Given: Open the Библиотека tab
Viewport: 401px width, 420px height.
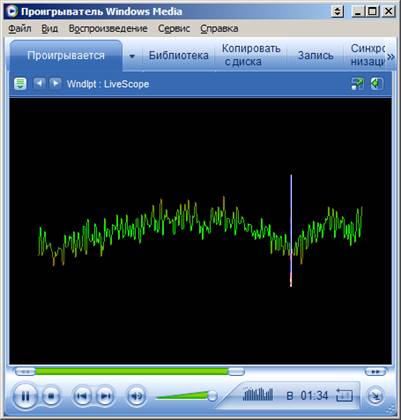Looking at the screenshot, I should coord(179,55).
